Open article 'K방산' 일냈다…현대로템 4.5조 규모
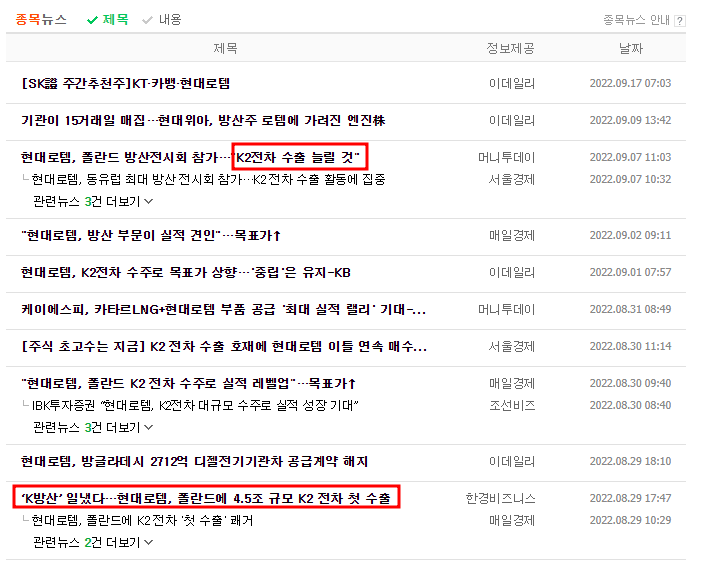Viewport: 704px width, 562px height. (x=206, y=498)
